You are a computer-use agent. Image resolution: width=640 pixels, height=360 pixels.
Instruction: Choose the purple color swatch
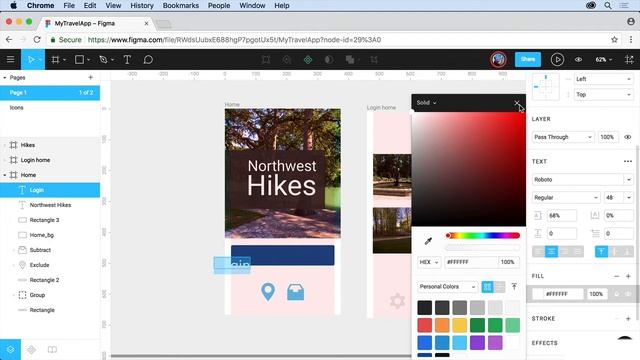(x=477, y=343)
